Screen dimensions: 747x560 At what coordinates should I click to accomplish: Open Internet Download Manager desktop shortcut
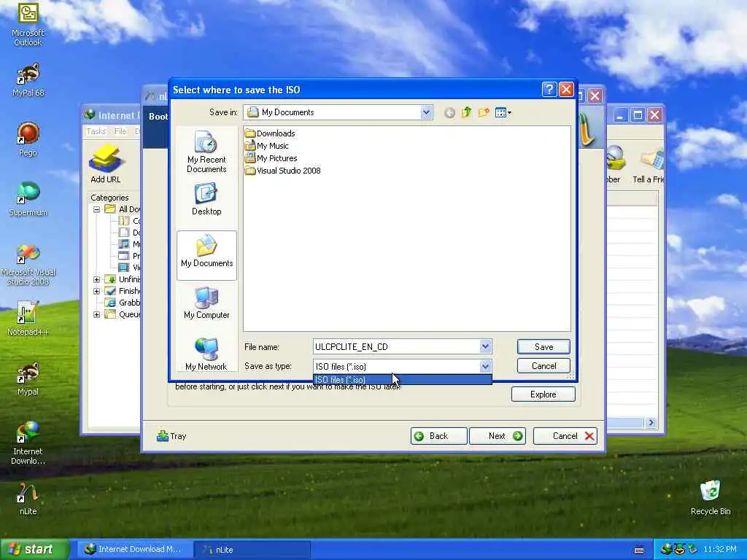tap(28, 443)
